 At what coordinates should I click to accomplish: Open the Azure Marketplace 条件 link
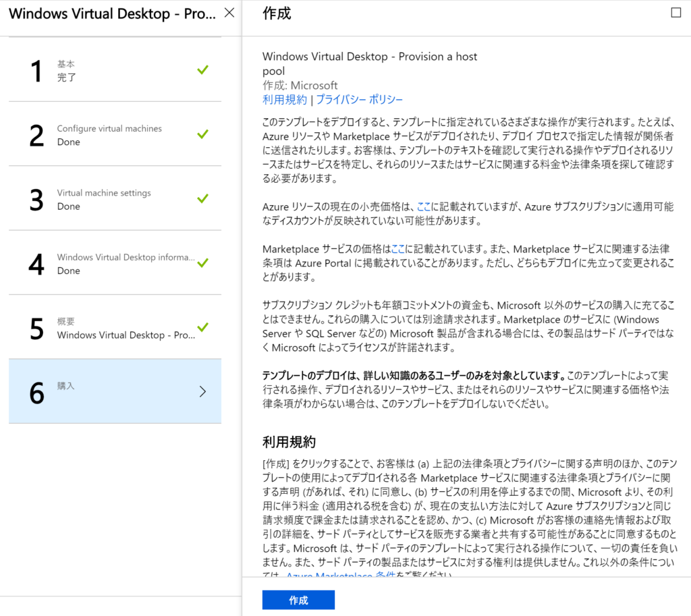341,575
